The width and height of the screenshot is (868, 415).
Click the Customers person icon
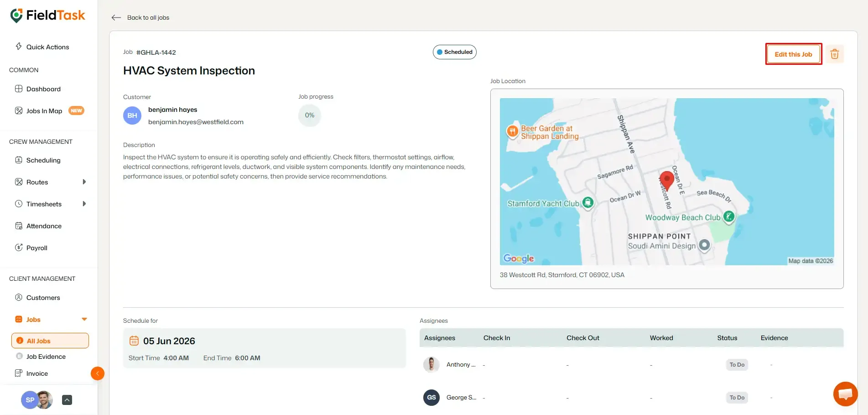pos(19,297)
